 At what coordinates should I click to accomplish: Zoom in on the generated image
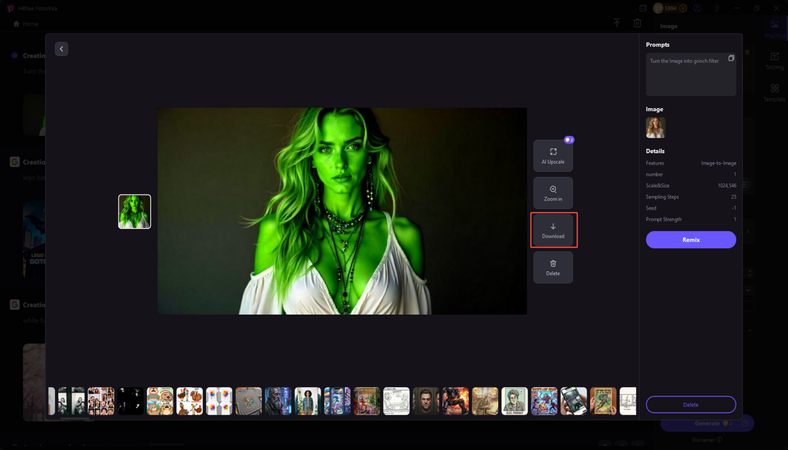pos(553,193)
